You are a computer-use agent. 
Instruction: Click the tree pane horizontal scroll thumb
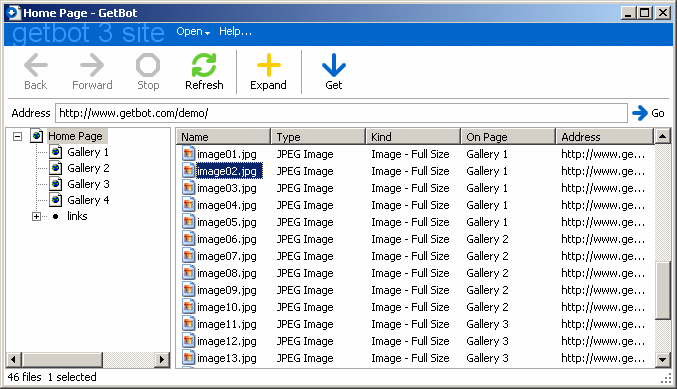click(62, 359)
